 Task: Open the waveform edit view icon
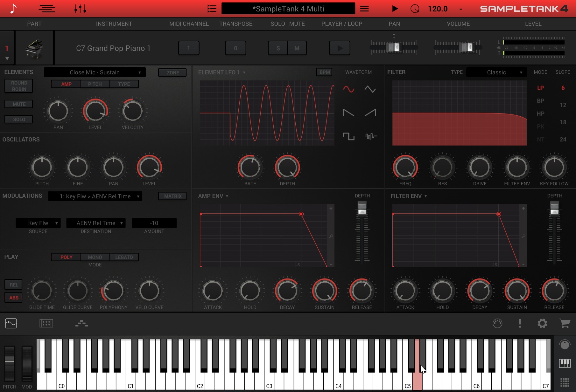tap(11, 324)
